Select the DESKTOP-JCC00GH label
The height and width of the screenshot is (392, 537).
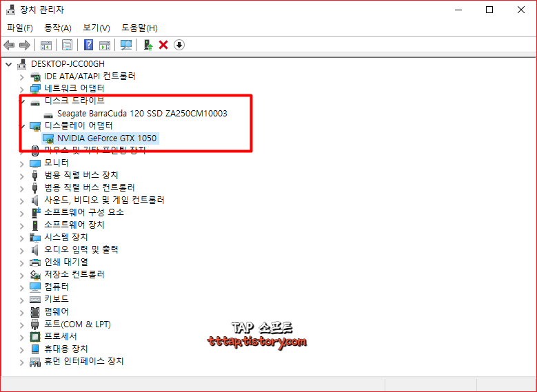pos(68,64)
